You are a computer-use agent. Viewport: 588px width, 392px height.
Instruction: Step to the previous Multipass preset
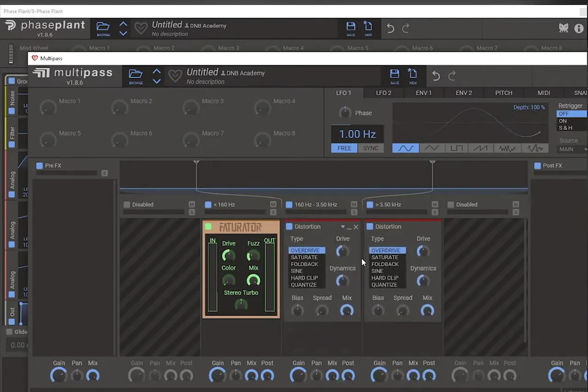tap(157, 72)
